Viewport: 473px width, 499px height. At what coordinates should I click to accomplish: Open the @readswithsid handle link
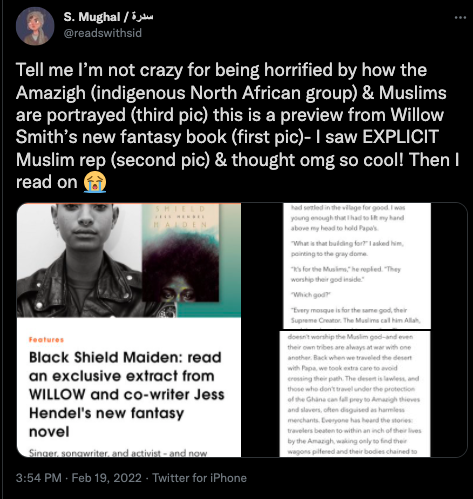click(x=103, y=33)
